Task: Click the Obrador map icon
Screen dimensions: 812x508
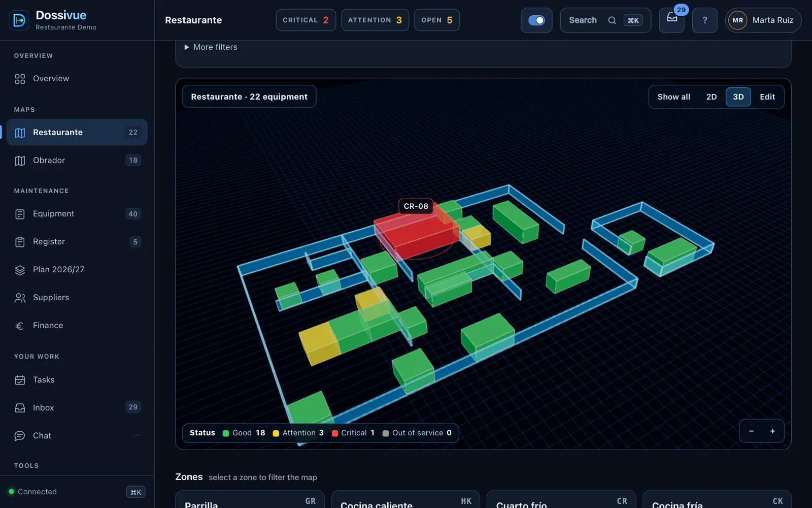Action: click(x=20, y=161)
